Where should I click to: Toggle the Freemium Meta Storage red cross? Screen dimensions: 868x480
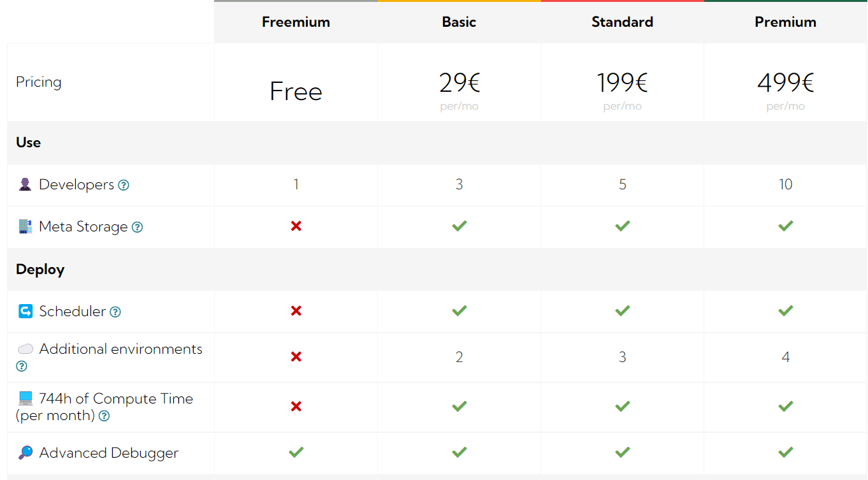pos(296,227)
